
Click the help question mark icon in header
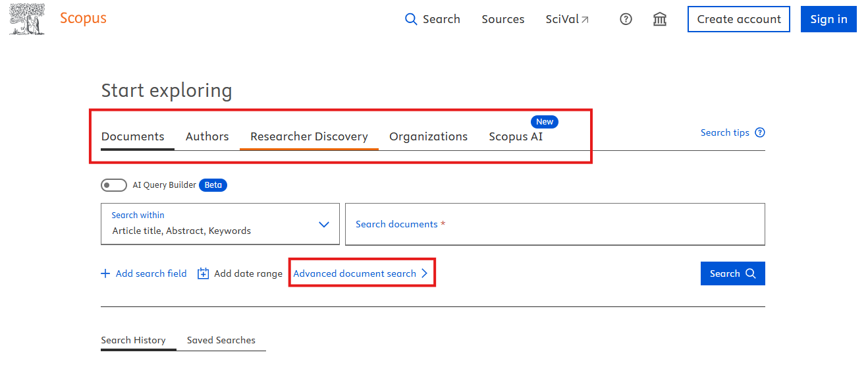click(x=626, y=19)
